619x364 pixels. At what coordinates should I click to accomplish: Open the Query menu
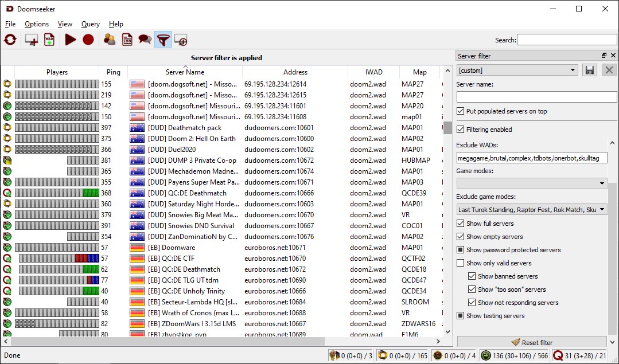(90, 24)
